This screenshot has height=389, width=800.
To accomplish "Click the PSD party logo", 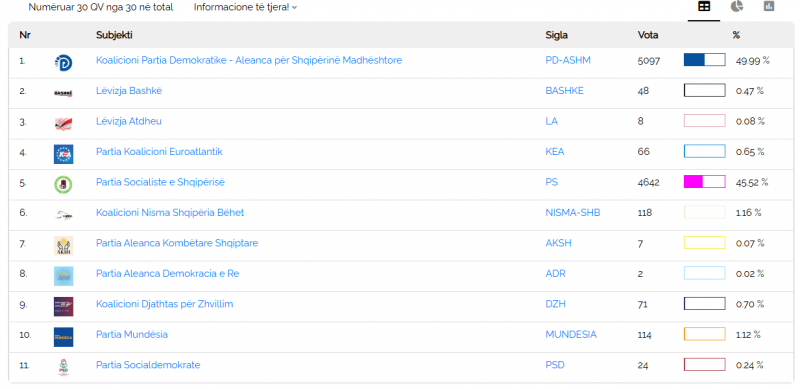I will (x=63, y=368).
